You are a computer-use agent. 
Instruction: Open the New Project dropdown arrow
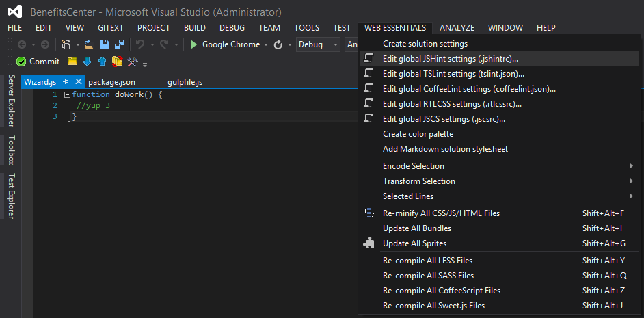(78, 44)
